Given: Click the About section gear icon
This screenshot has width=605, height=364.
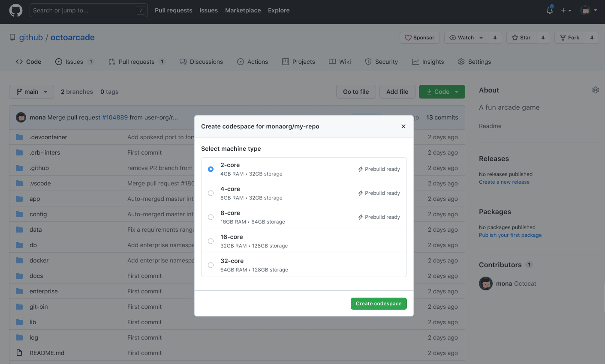Looking at the screenshot, I should click(x=595, y=90).
